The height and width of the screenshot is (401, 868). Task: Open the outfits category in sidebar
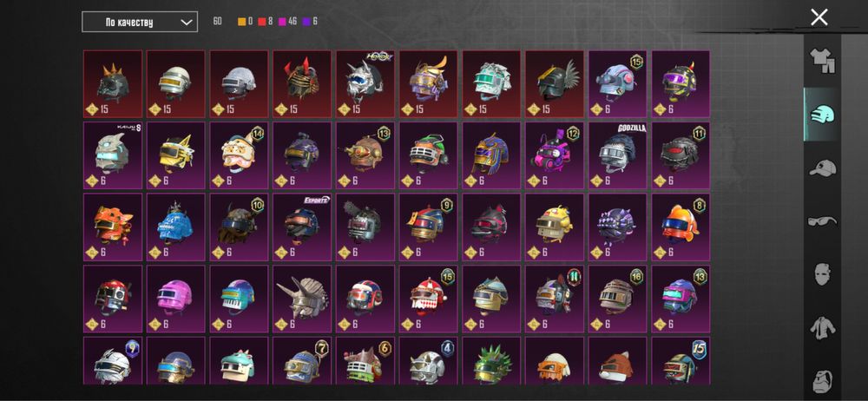[x=823, y=61]
